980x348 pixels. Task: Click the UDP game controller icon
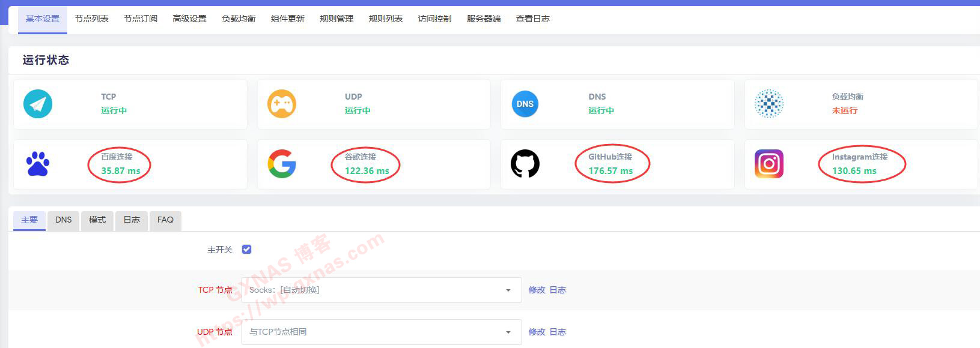click(x=281, y=104)
